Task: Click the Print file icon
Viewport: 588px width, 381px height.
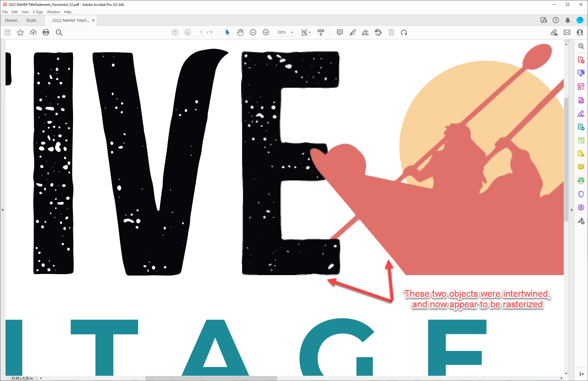Action: [x=46, y=32]
